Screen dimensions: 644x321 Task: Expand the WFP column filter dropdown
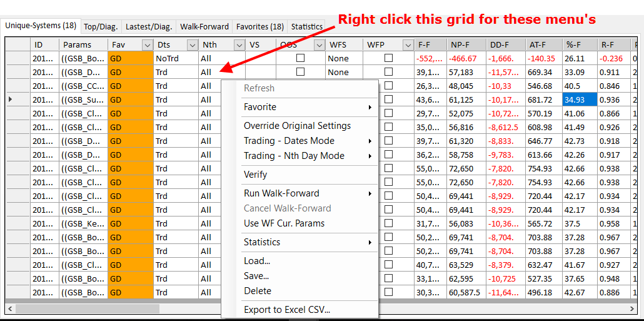coord(408,45)
